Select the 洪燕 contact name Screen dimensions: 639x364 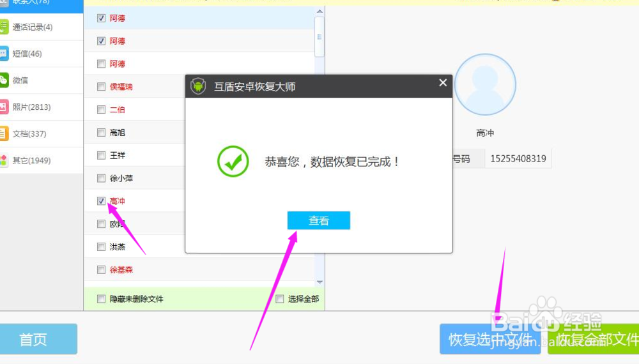(118, 246)
